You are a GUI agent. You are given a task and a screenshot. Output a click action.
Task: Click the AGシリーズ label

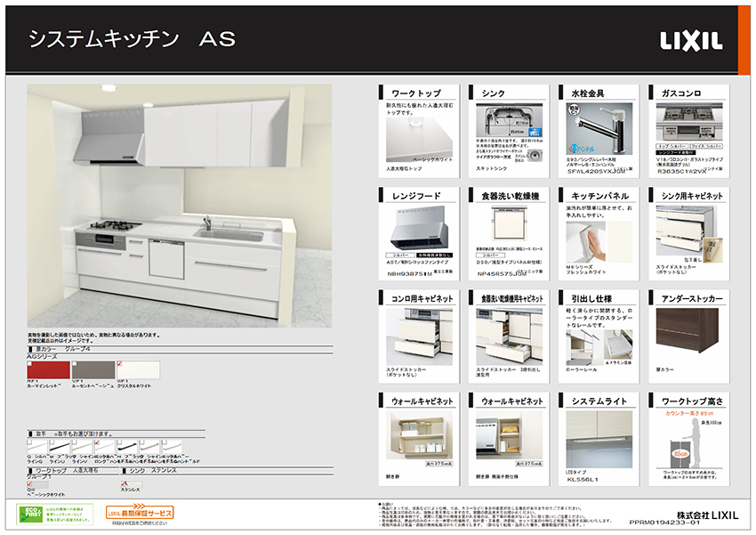(42, 356)
